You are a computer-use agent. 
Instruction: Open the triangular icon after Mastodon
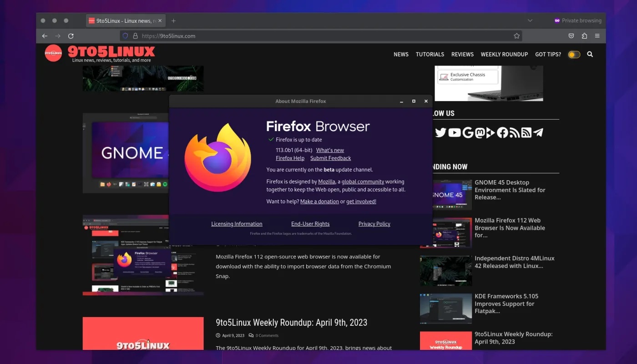490,132
